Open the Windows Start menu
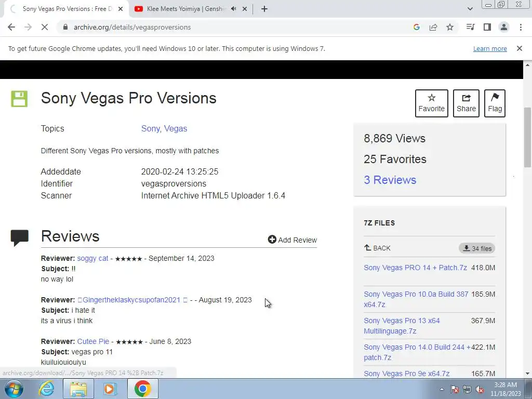The width and height of the screenshot is (532, 399). [x=14, y=389]
